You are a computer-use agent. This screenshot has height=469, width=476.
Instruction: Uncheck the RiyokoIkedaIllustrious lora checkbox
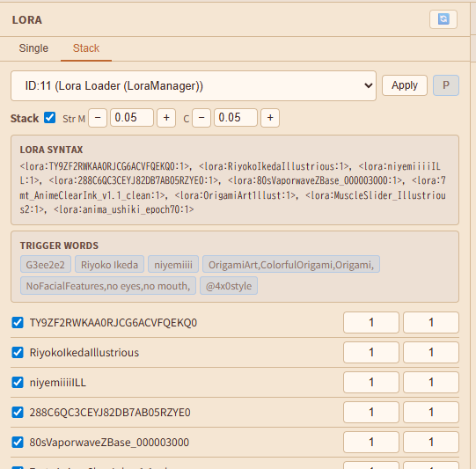18,353
